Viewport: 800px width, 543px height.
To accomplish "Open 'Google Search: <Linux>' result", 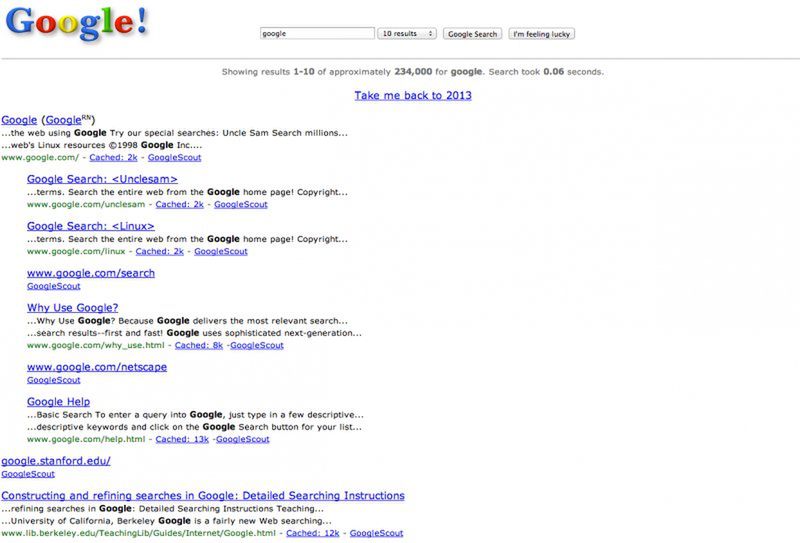I will click(91, 226).
